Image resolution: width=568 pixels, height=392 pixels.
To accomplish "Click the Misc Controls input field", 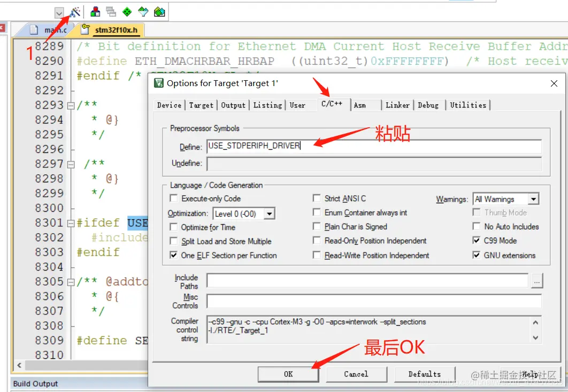I will (374, 301).
